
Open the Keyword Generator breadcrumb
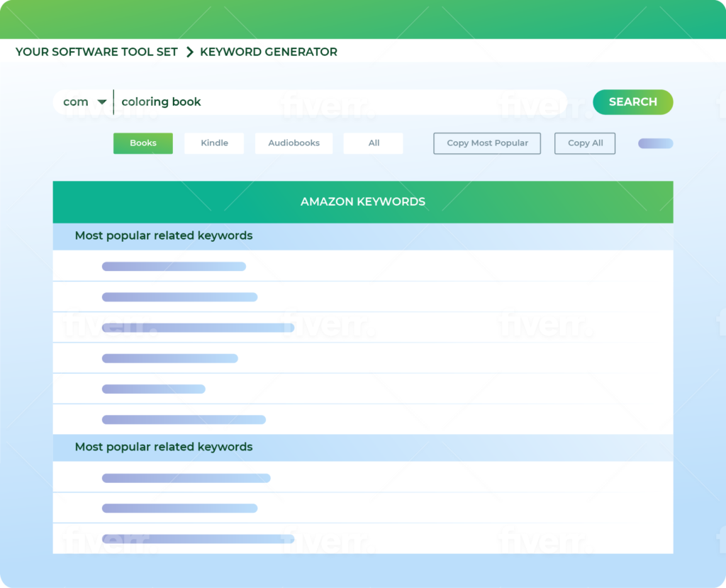pos(269,52)
